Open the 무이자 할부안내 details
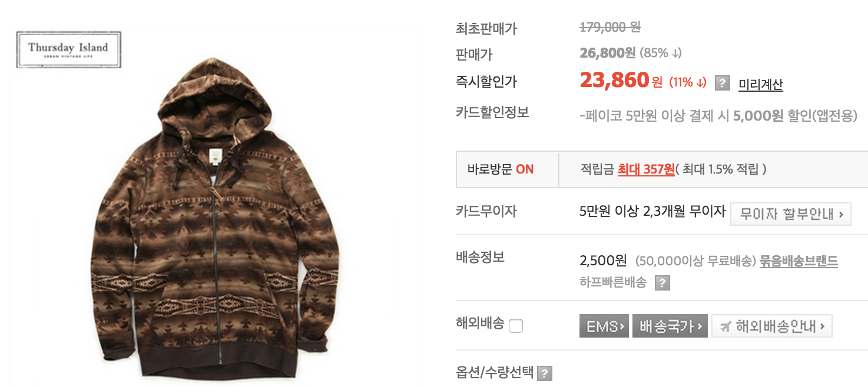The height and width of the screenshot is (387, 868). [x=791, y=214]
